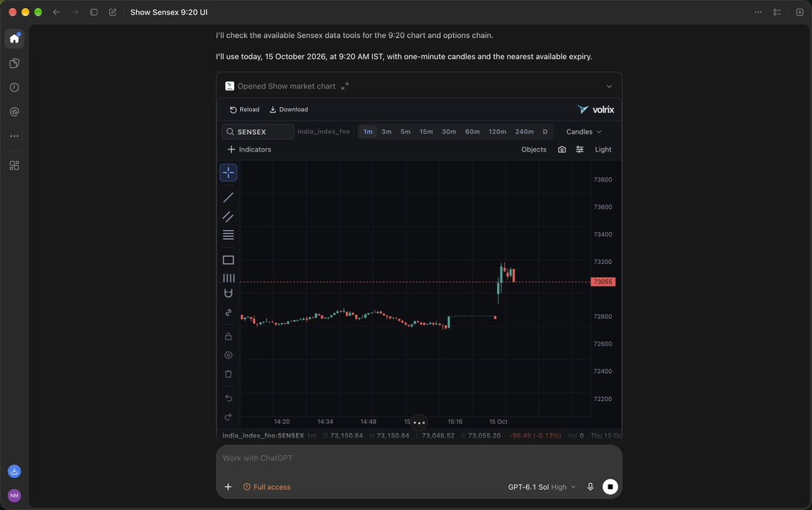Click the camera snapshot icon

tap(562, 150)
